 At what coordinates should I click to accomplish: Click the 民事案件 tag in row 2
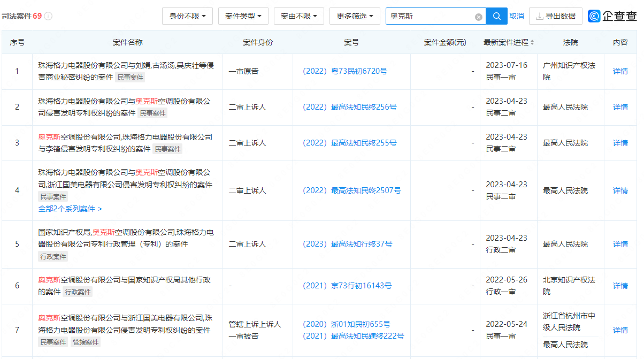152,113
